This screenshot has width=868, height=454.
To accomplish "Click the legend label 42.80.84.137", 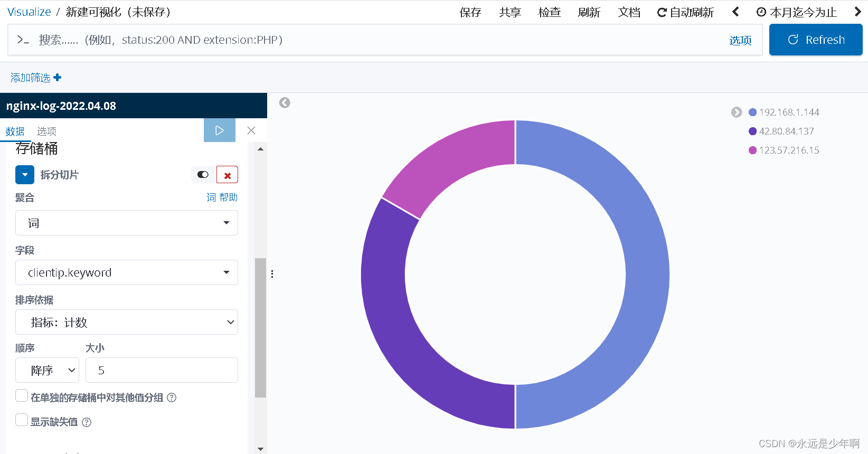I will 787,131.
